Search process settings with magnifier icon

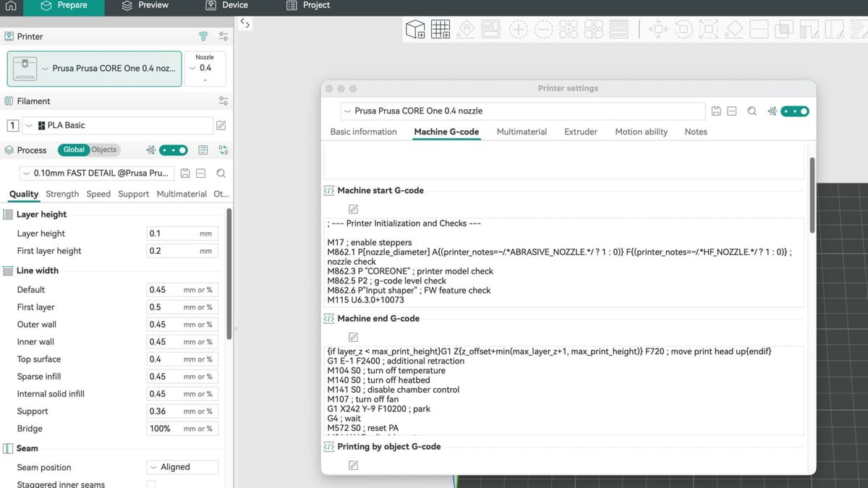tap(221, 174)
